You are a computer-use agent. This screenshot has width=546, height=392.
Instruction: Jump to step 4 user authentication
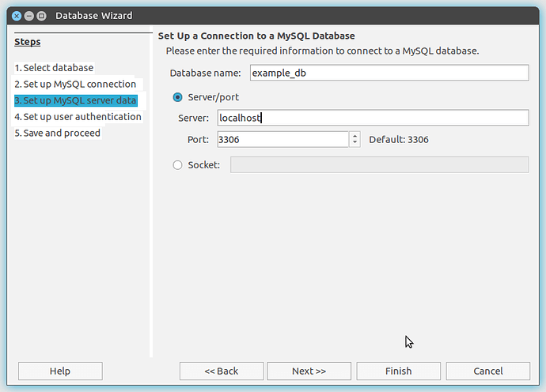[78, 117]
